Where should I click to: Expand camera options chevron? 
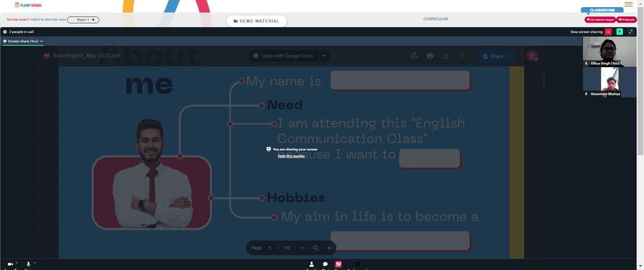pos(17,263)
